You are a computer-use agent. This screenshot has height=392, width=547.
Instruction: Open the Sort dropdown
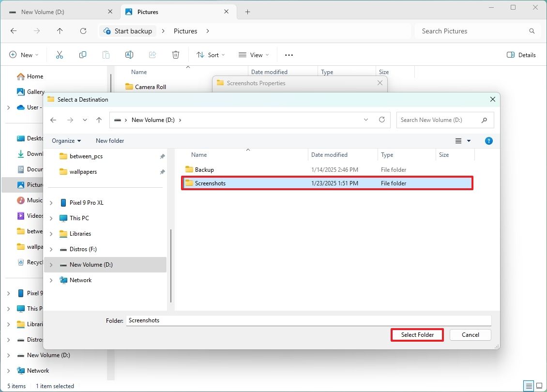pos(210,55)
